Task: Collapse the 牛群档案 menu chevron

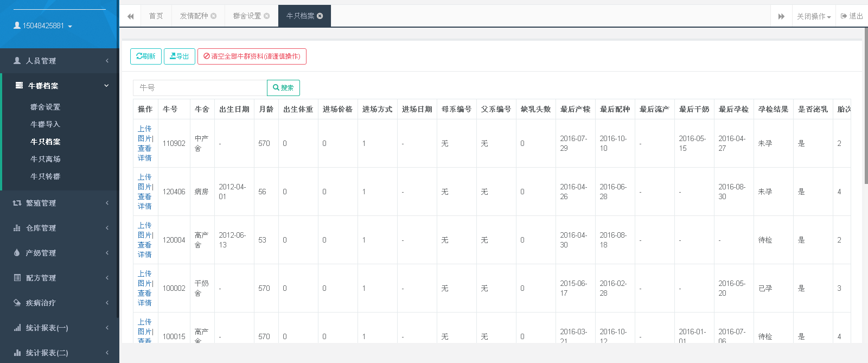Action: coord(106,86)
